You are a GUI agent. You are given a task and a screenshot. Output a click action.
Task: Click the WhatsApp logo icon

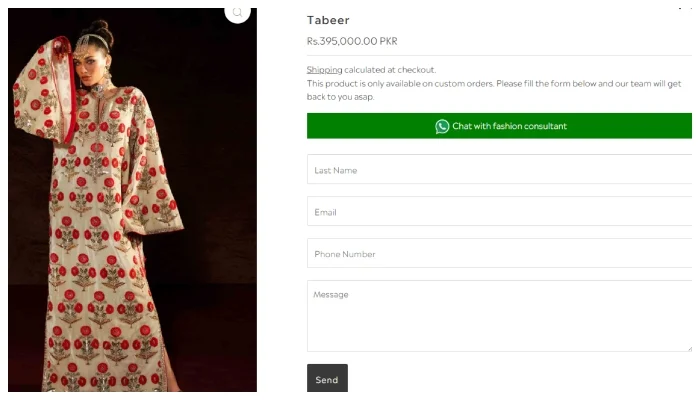[x=442, y=126]
